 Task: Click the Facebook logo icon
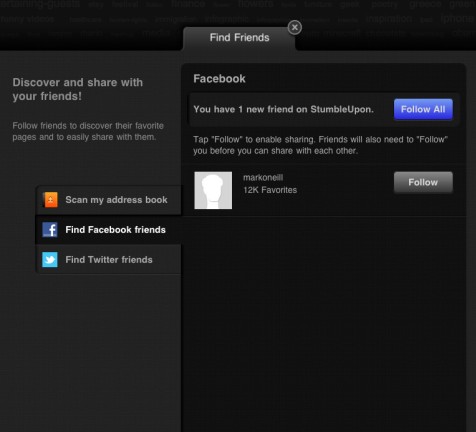(x=50, y=230)
